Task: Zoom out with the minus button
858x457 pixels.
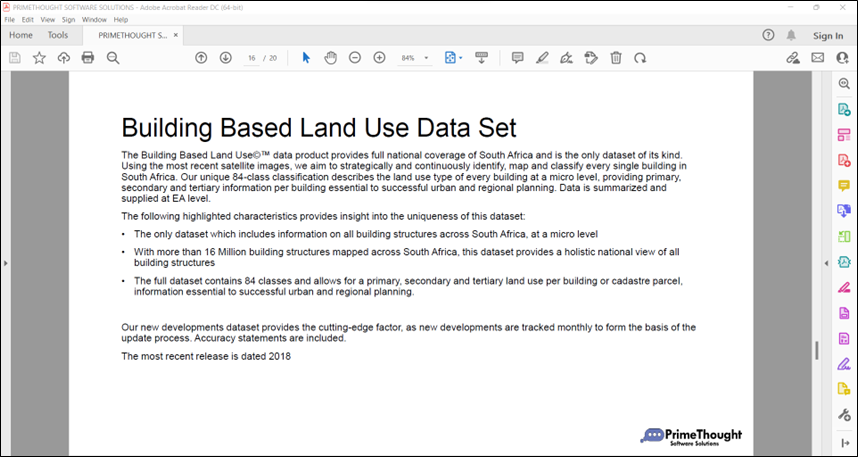Action: click(x=355, y=57)
